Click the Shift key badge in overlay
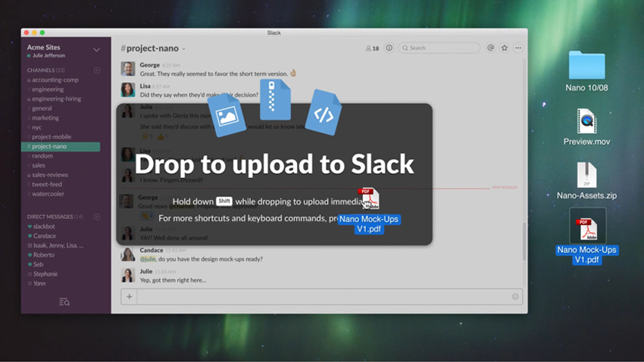The height and width of the screenshot is (362, 644). [224, 201]
